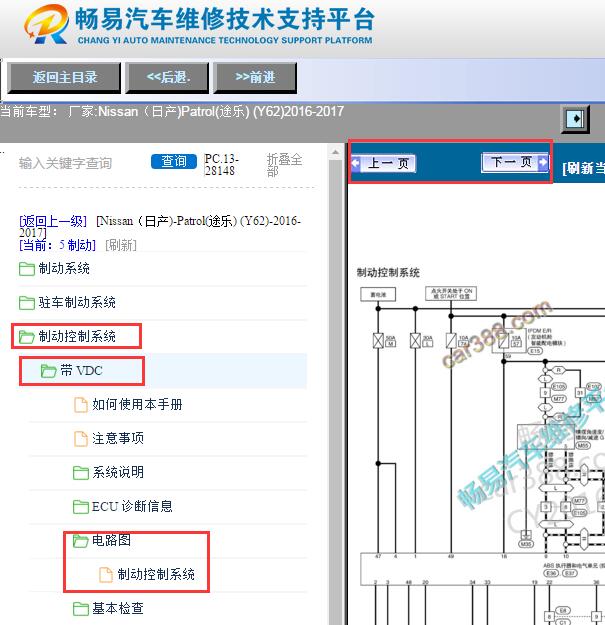Click the 返回上一级 link
The width and height of the screenshot is (605, 625).
tap(53, 221)
